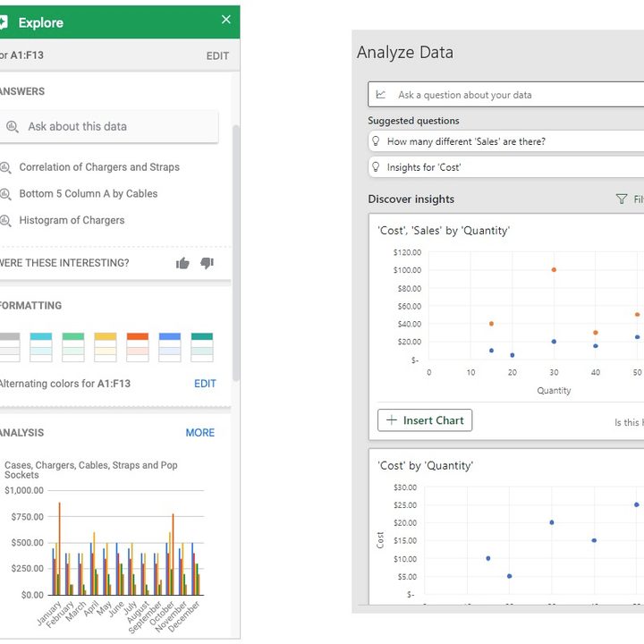This screenshot has width=644, height=644.
Task: Click the icon beside Correlation of Chargers and Straps
Action: click(5, 167)
